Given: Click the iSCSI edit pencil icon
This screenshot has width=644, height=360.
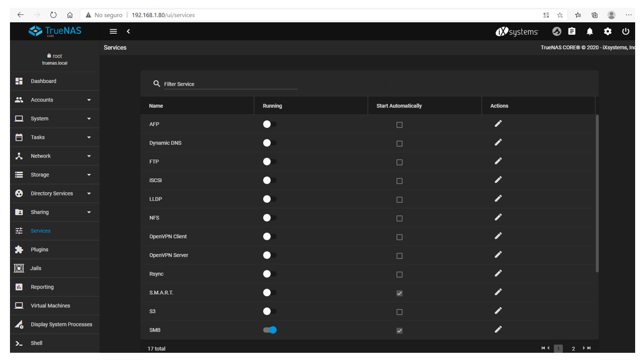Looking at the screenshot, I should point(498,180).
